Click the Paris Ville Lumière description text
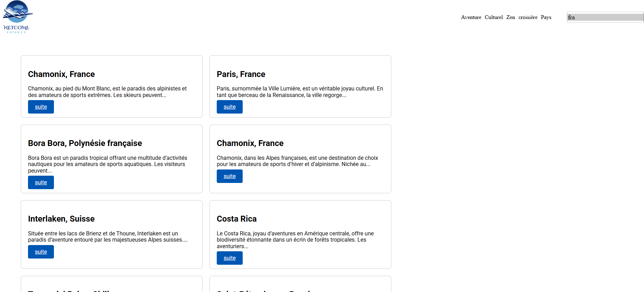 click(x=300, y=92)
